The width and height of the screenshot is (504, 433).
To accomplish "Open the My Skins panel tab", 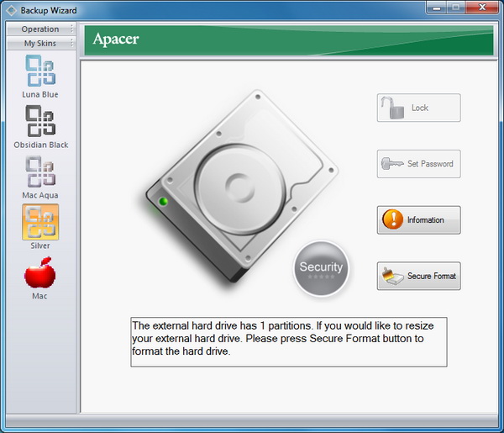I will 40,43.
